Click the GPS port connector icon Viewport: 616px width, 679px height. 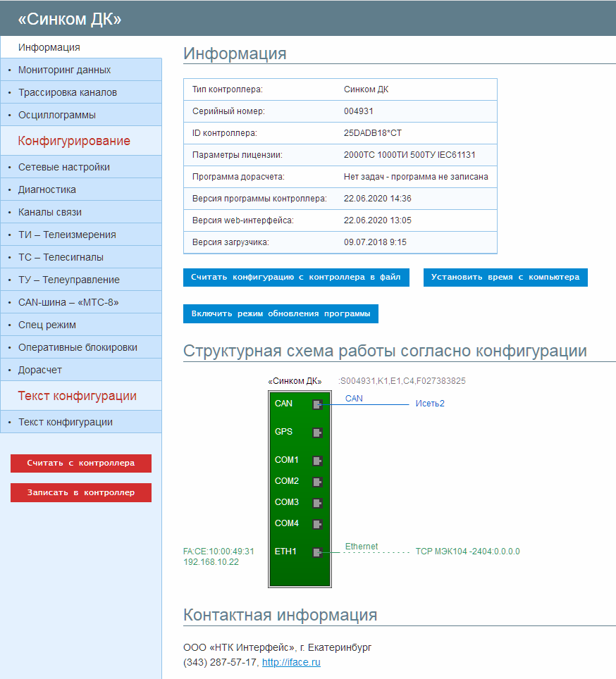coord(317,432)
